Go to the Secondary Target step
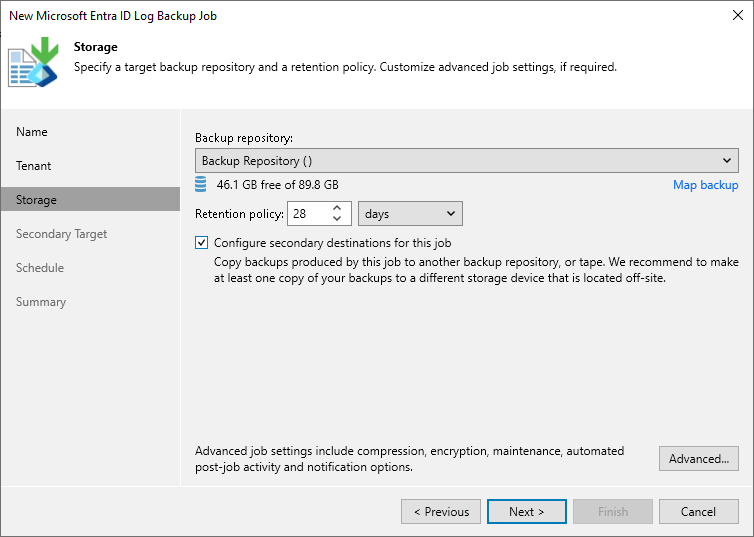The width and height of the screenshot is (754, 537). click(x=61, y=234)
